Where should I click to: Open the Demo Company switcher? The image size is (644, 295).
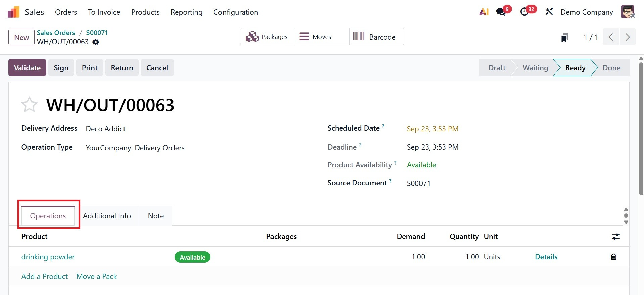pos(587,12)
